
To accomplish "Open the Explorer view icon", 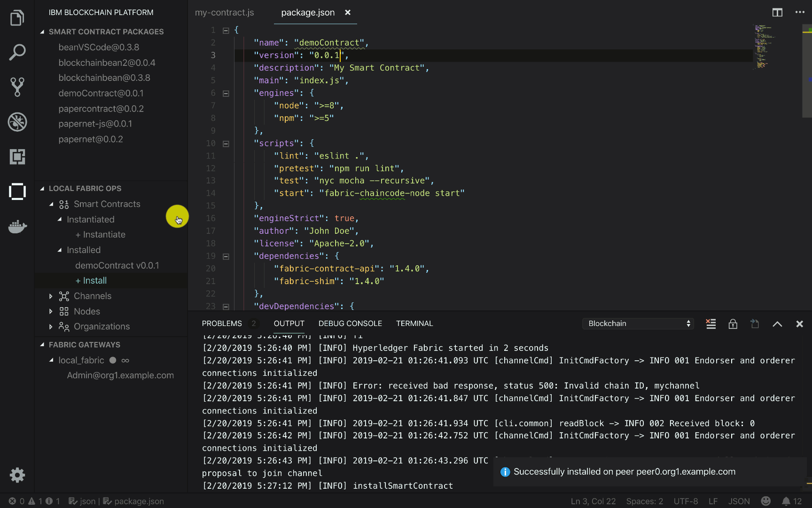I will (x=17, y=18).
